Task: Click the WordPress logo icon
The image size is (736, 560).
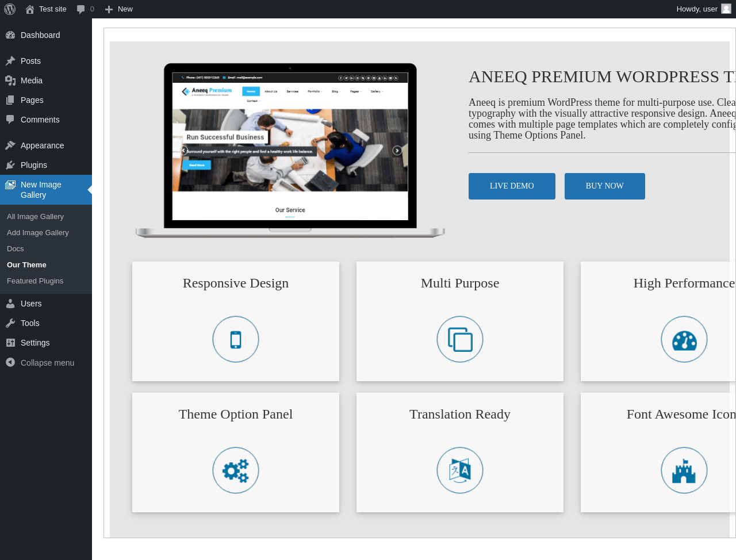Action: coord(10,9)
